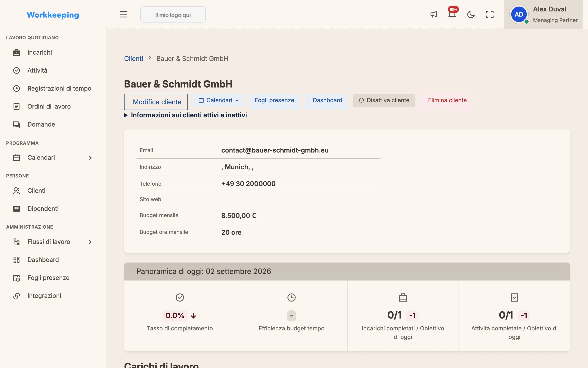Click the Flussi di lavoro tree icon

[17, 242]
